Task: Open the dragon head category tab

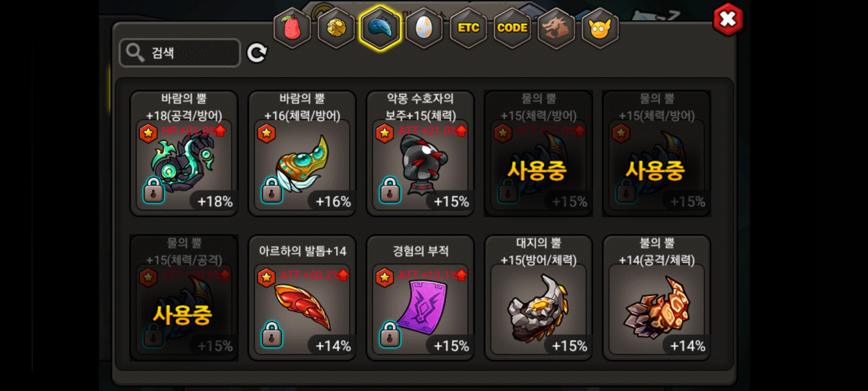Action: (x=556, y=28)
